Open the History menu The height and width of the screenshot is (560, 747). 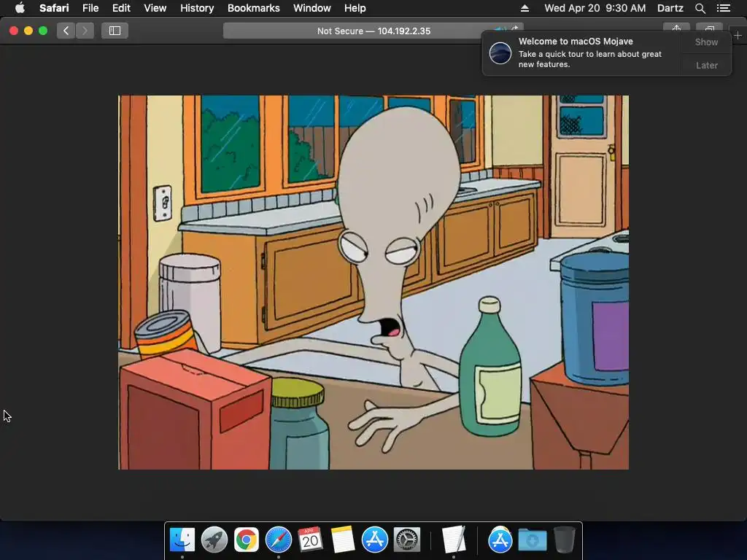click(x=197, y=8)
